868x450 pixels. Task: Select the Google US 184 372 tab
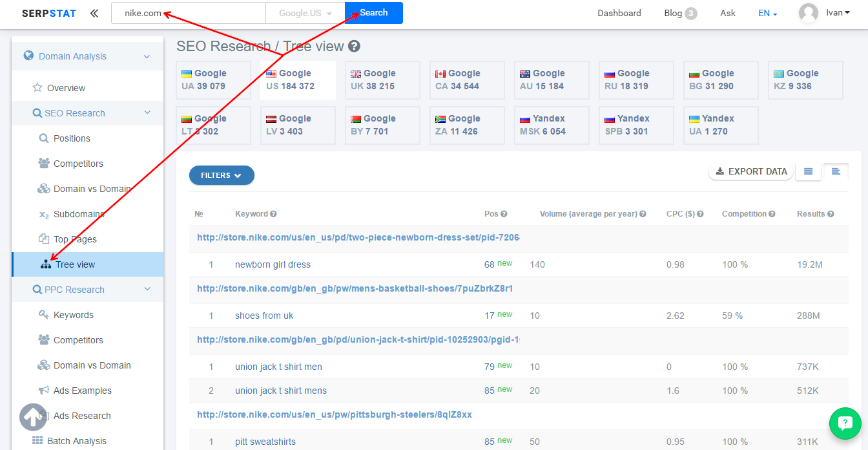click(x=298, y=80)
